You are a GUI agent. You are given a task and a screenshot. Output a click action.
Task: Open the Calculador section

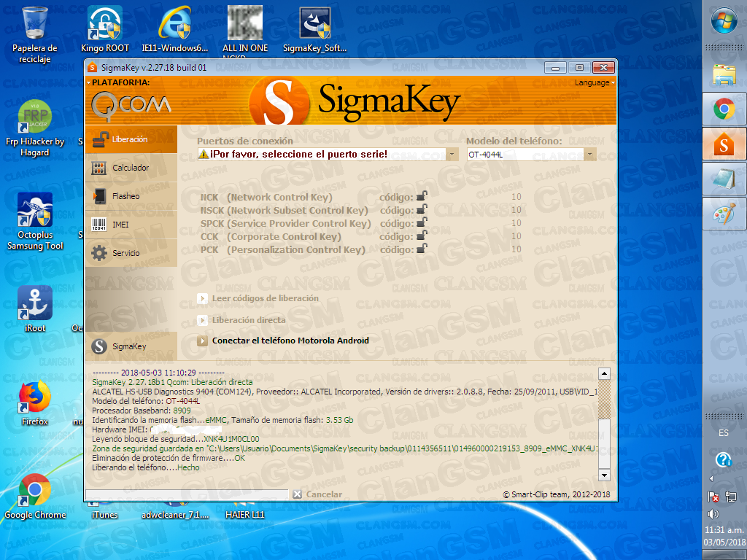[131, 168]
